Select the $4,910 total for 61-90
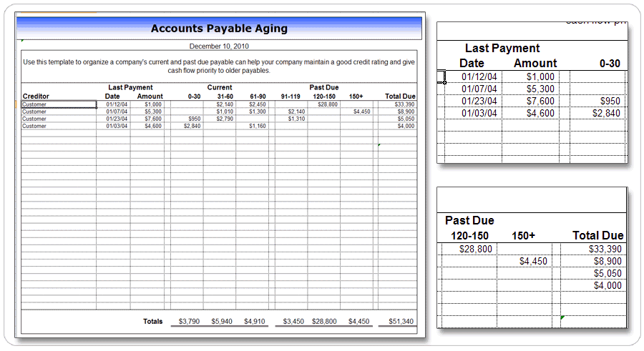This screenshot has height=351, width=644. pyautogui.click(x=254, y=322)
